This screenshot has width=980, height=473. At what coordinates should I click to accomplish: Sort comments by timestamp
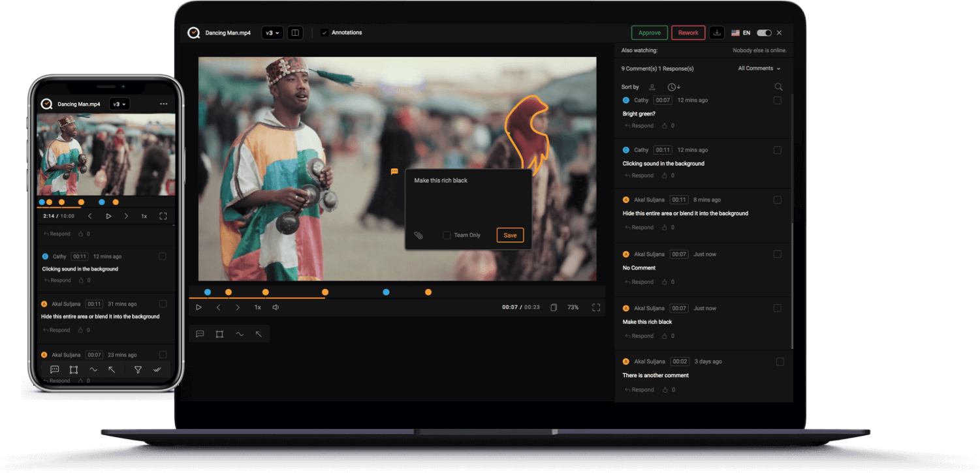coord(673,86)
